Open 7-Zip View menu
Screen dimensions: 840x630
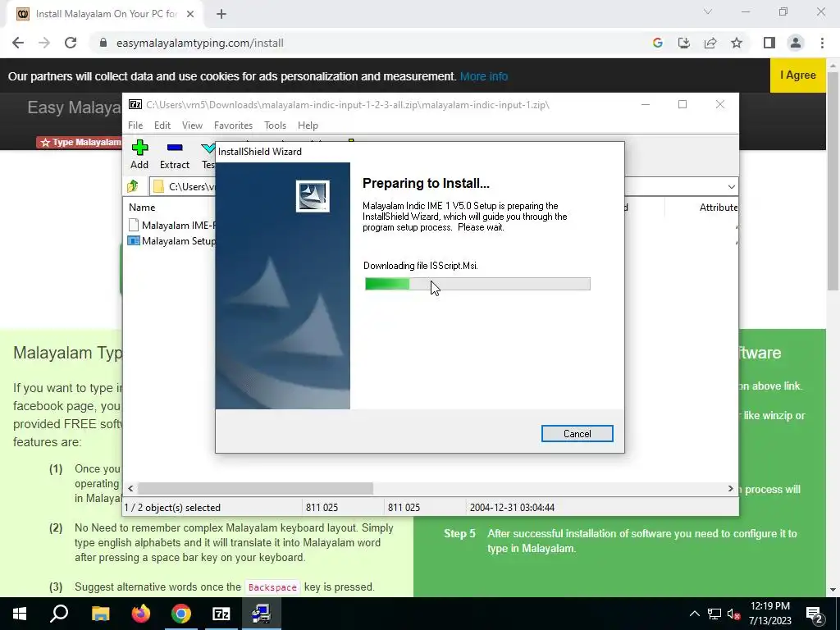(x=192, y=126)
